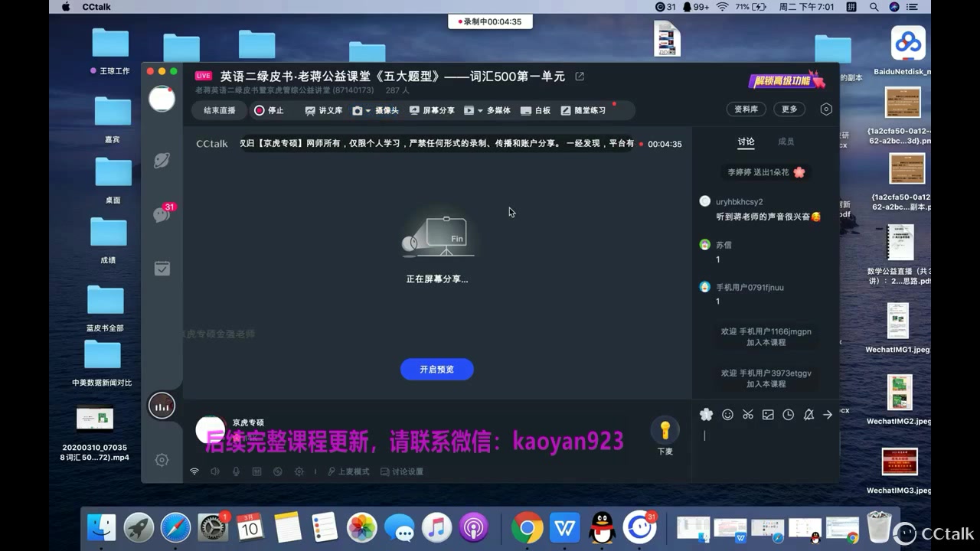The image size is (980, 551).
Task: Open Chrome from the Dock
Action: pos(528,527)
